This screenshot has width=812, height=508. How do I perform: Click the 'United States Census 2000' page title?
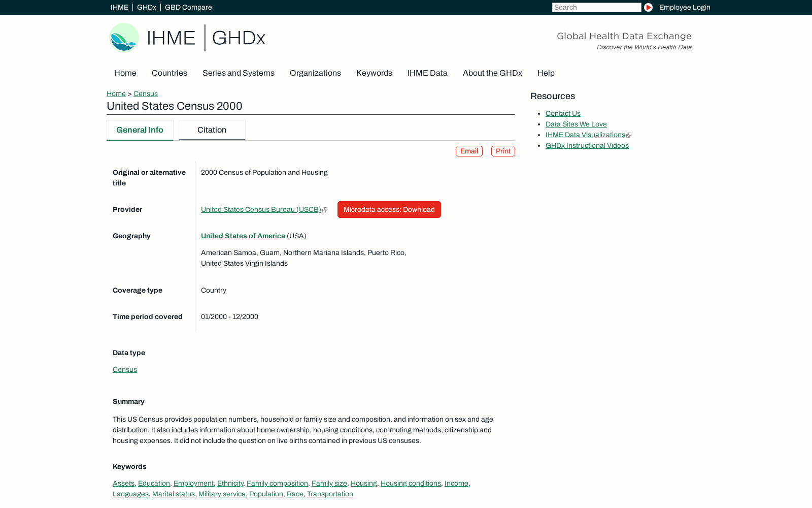point(175,106)
